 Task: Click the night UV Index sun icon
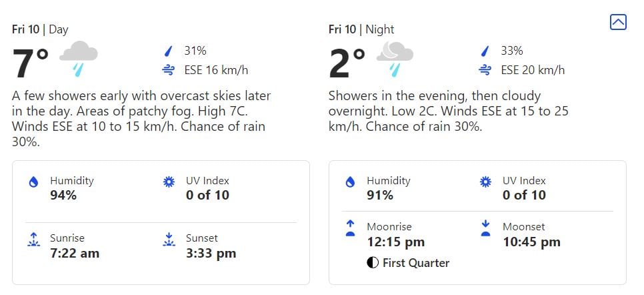(485, 182)
